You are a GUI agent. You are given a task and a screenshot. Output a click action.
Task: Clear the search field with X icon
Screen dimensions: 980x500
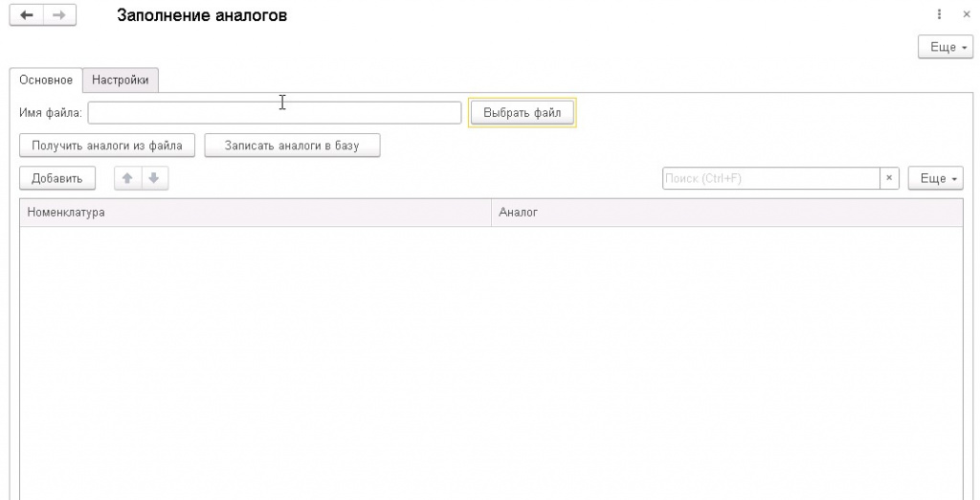tap(889, 179)
